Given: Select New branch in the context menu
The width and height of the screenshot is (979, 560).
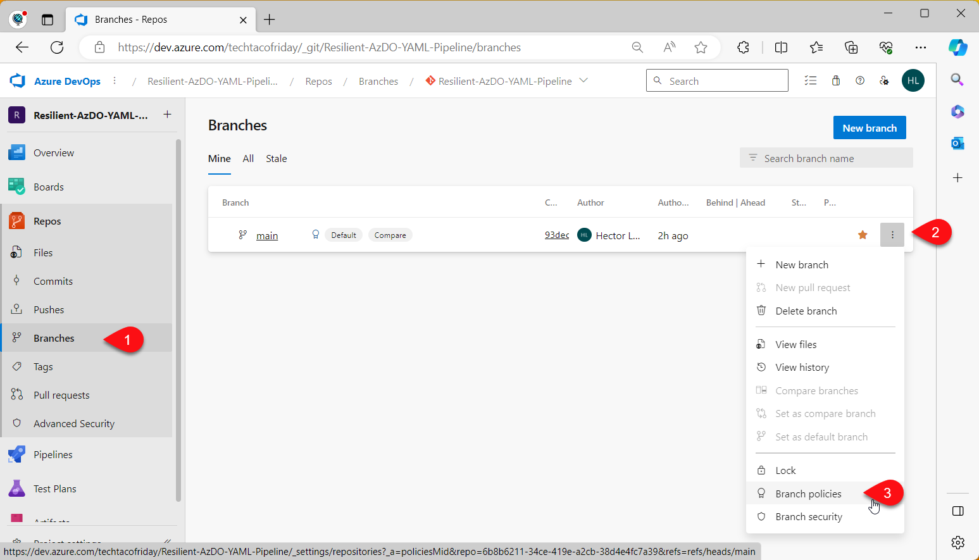Looking at the screenshot, I should (825, 264).
